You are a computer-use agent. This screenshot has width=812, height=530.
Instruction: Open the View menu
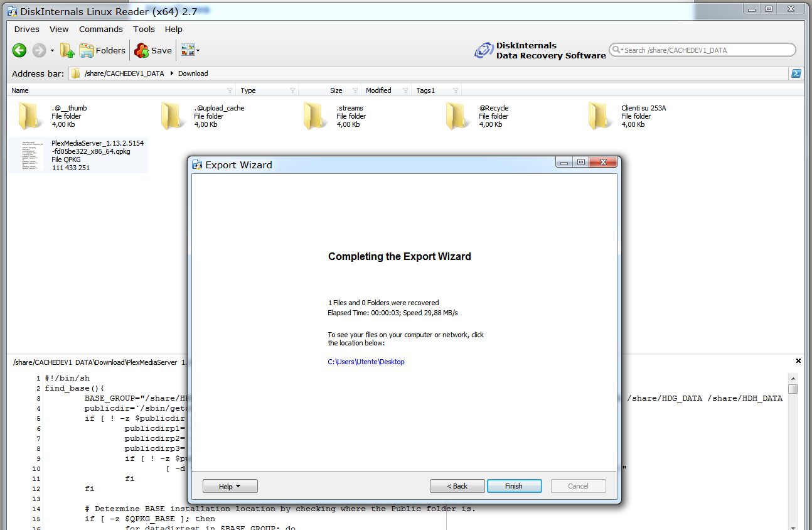pos(59,29)
